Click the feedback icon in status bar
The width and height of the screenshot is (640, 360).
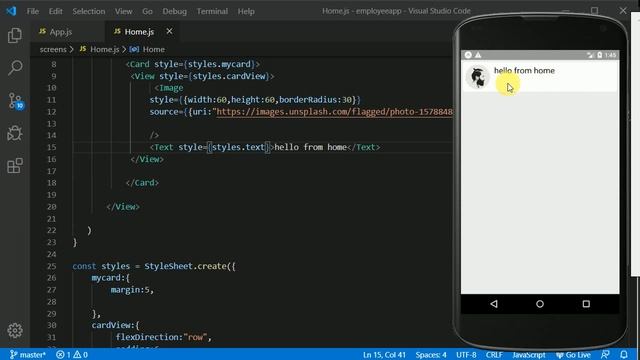point(605,354)
